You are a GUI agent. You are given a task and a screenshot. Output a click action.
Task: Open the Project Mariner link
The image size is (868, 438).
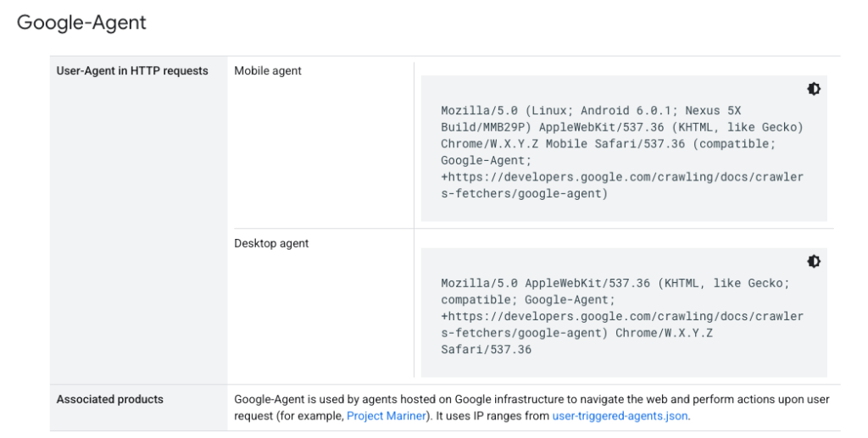click(389, 416)
